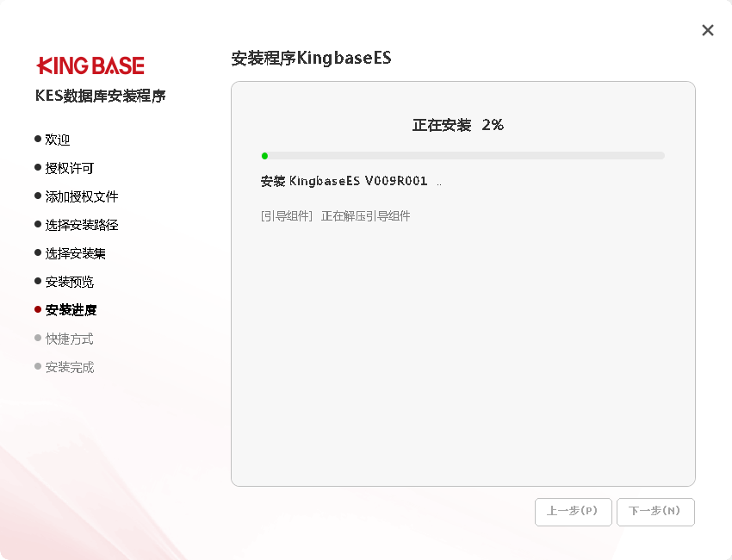Select the 欢迎 step in sidebar
732x560 pixels.
[x=58, y=140]
